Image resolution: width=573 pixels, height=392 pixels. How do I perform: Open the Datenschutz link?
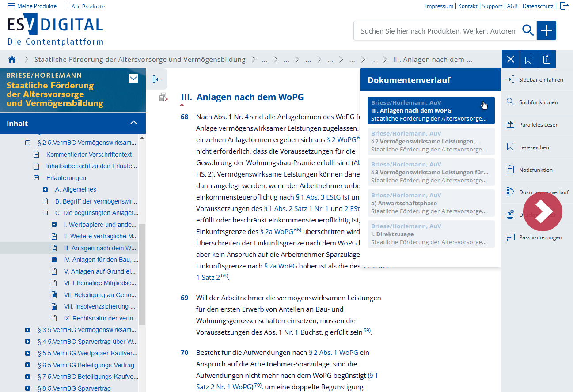pos(538,6)
